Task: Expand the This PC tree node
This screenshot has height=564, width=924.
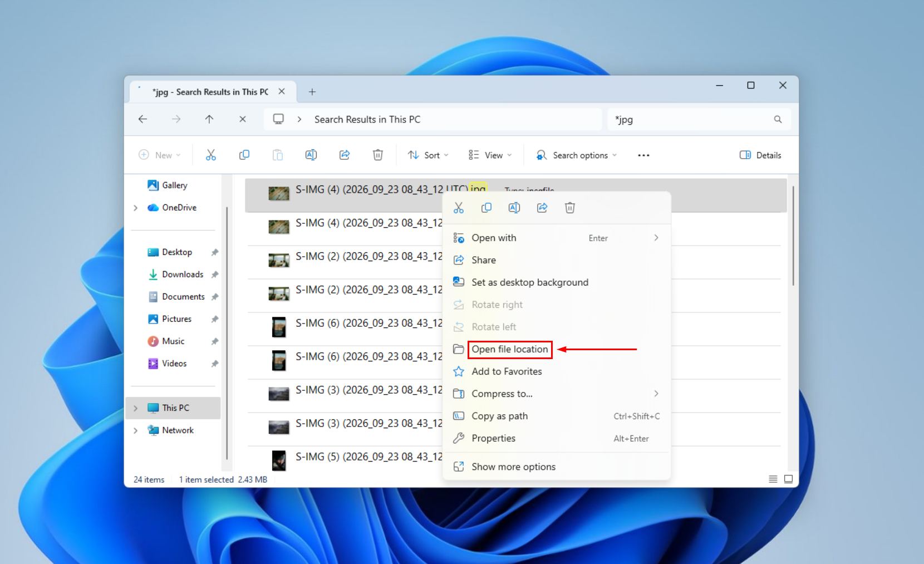Action: [x=136, y=408]
